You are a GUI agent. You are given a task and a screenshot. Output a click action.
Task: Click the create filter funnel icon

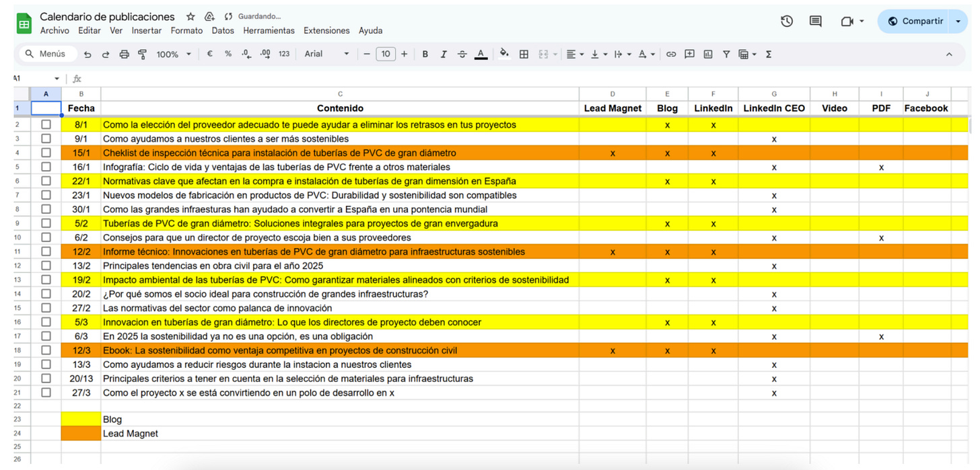tap(726, 54)
